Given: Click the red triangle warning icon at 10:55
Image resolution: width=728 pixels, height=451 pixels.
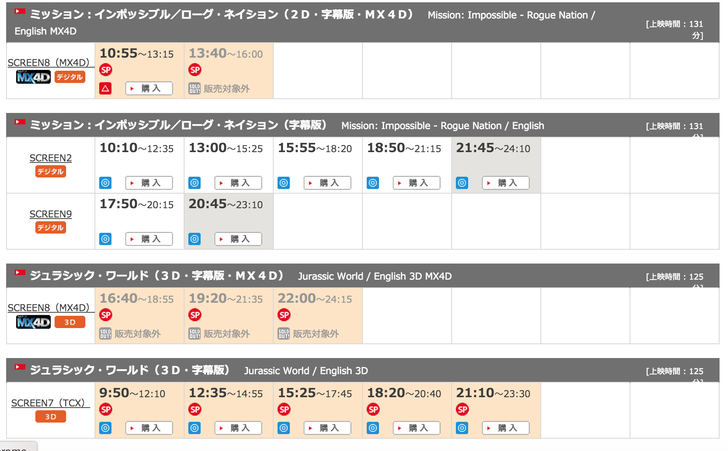Looking at the screenshot, I should point(105,88).
